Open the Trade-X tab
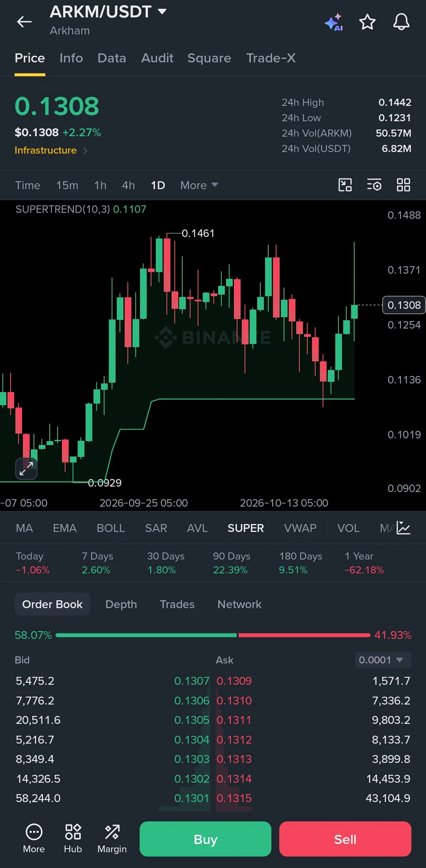This screenshot has height=868, width=426. point(271,58)
